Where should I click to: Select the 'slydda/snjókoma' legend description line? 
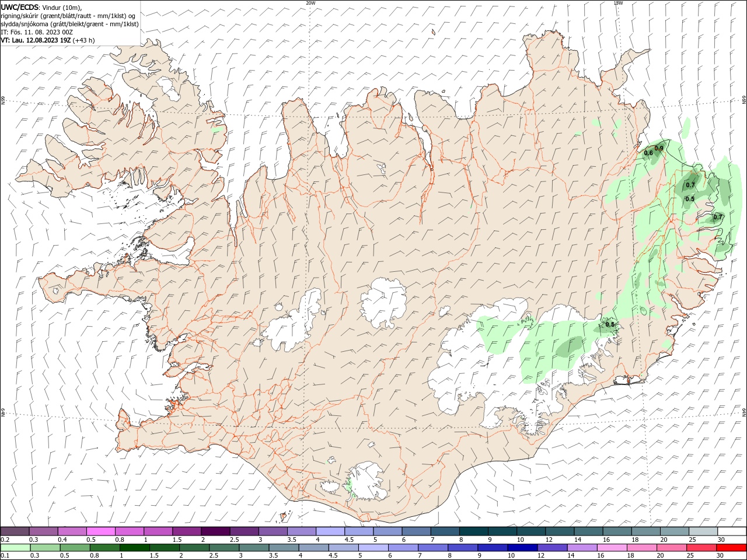pos(70,24)
